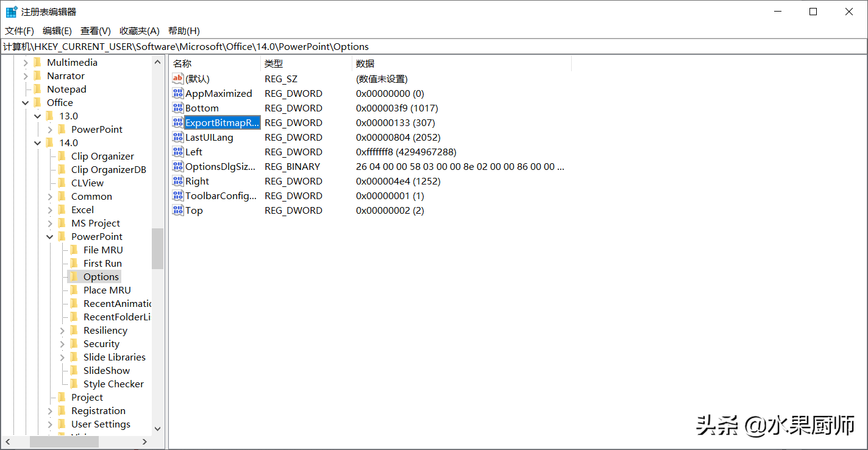Expand the Security key
The height and width of the screenshot is (450, 868).
pos(62,343)
